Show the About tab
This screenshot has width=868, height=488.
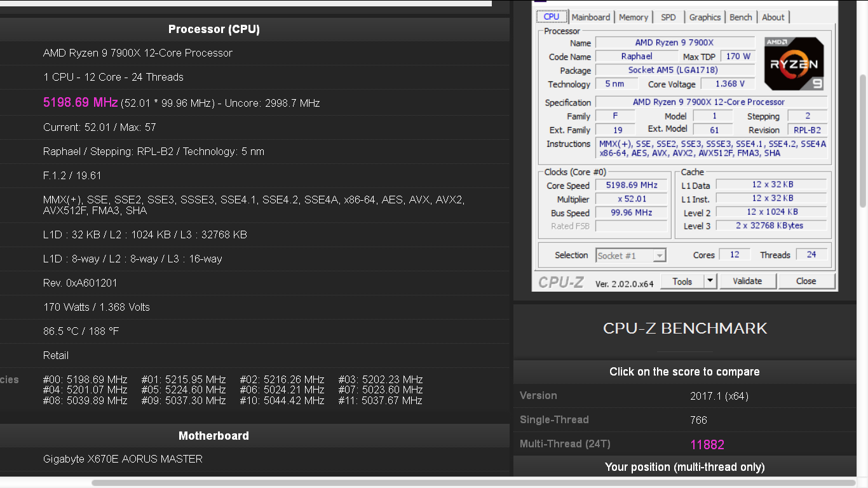coord(773,17)
